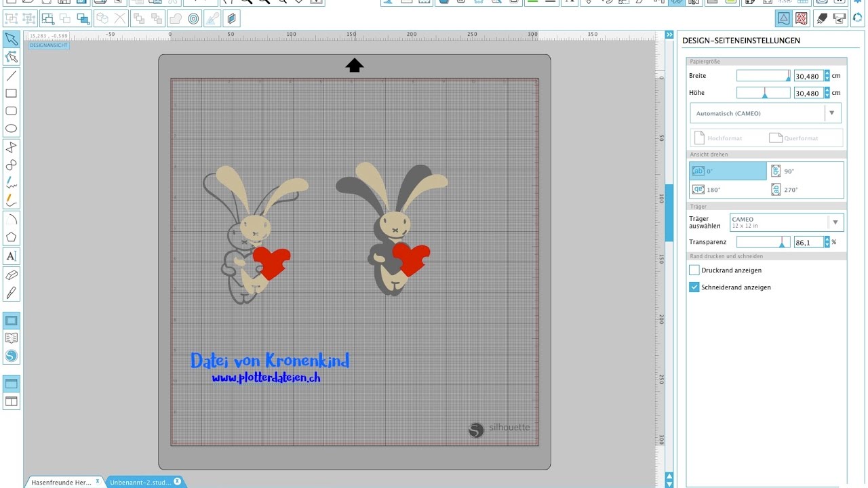
Task: Click the Offset concentric circles icon
Action: [x=193, y=18]
